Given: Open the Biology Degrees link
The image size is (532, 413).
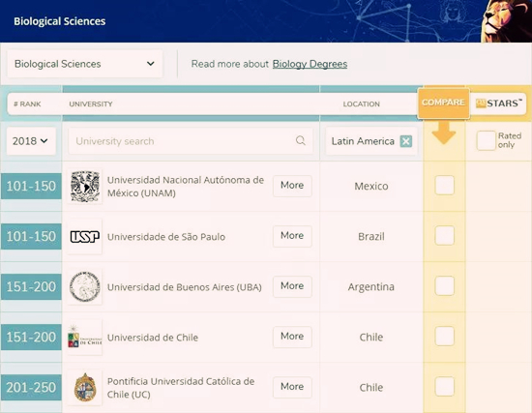Looking at the screenshot, I should pyautogui.click(x=310, y=64).
